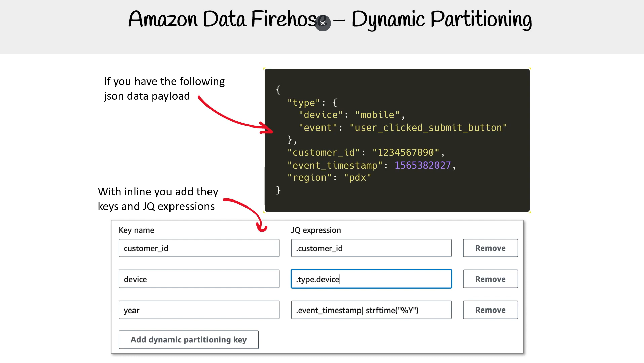Click the .customer_id JQ expression field
Viewport: 644px width, 363px height.
point(371,248)
